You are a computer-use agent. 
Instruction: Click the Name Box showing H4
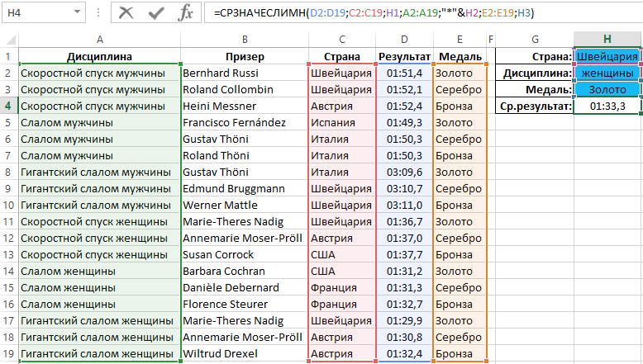[37, 13]
